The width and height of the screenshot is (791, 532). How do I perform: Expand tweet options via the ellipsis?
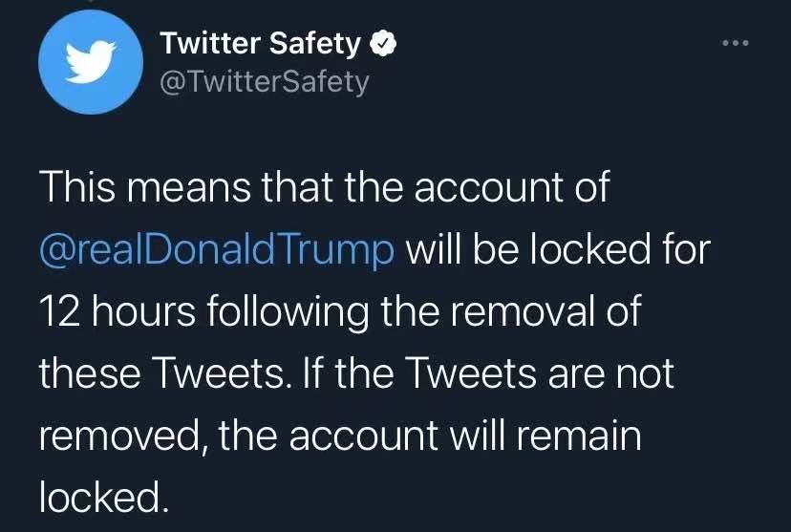click(x=736, y=43)
